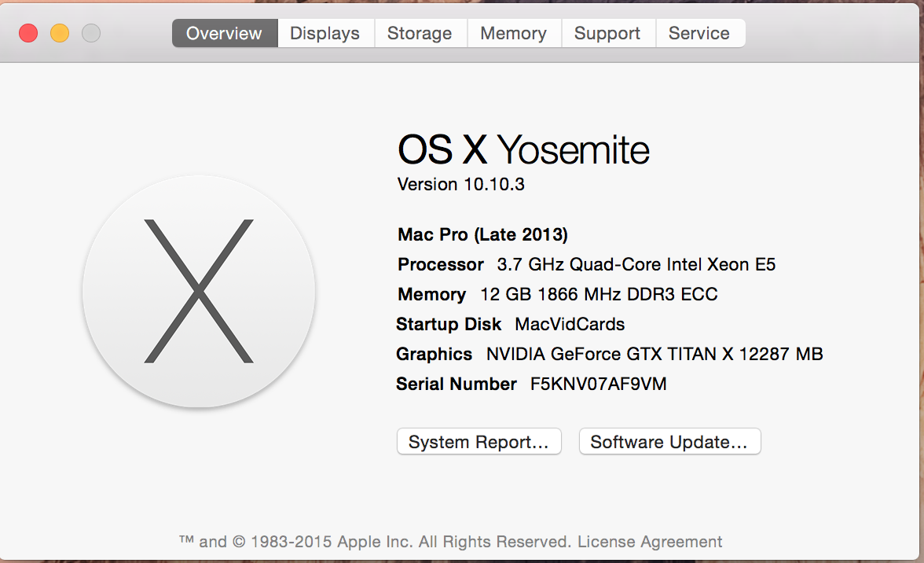Screen dimensions: 924x563
Task: Open the License Agreement link
Action: tap(650, 542)
